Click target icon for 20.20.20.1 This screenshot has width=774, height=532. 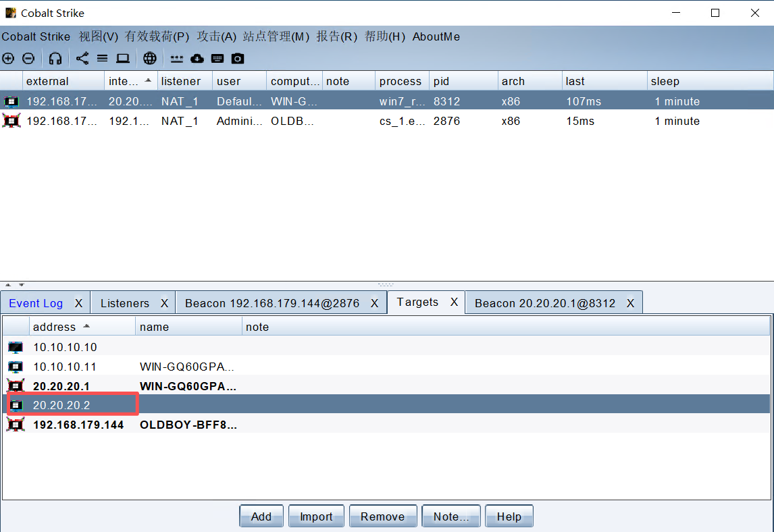tap(16, 385)
